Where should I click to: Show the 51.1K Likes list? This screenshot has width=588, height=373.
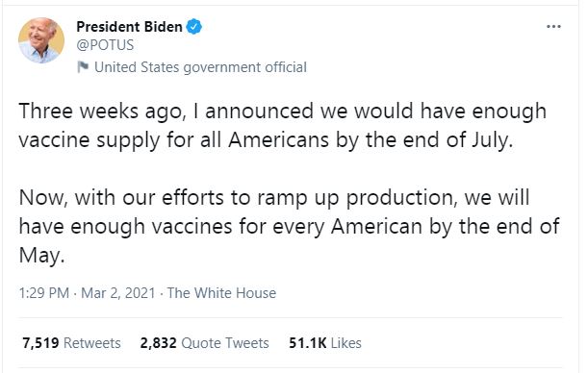tap(324, 343)
